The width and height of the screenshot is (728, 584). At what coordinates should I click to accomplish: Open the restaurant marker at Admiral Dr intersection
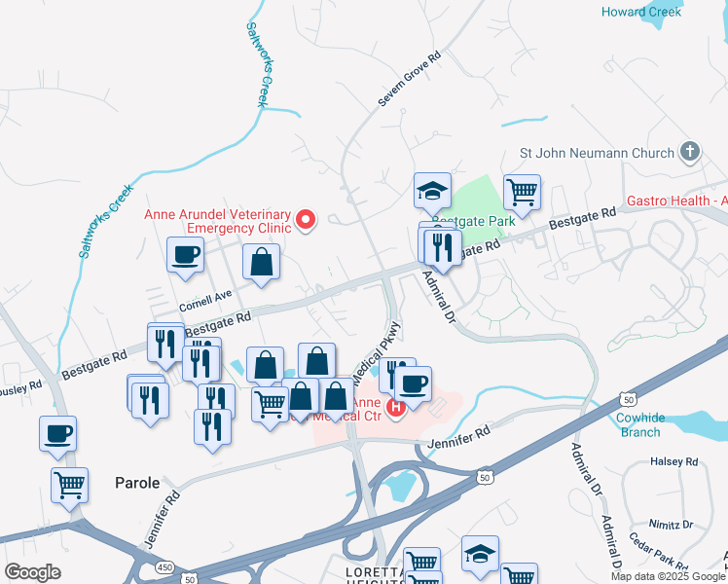click(x=443, y=251)
